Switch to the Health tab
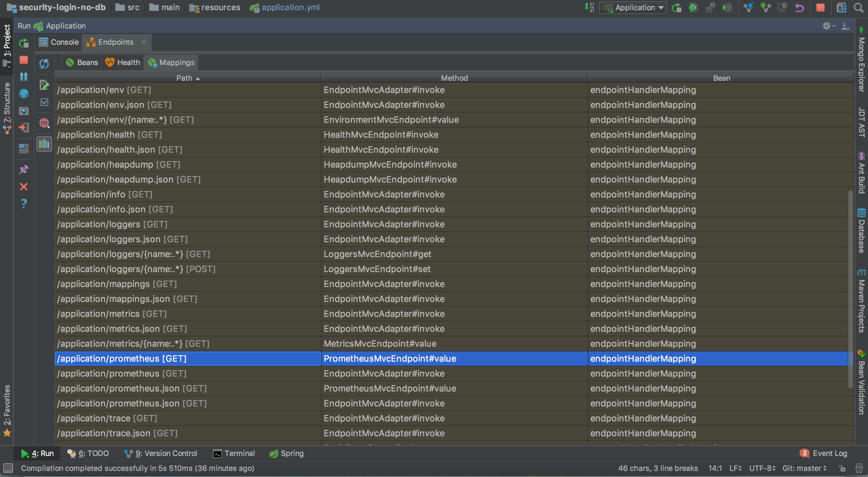 pos(123,62)
